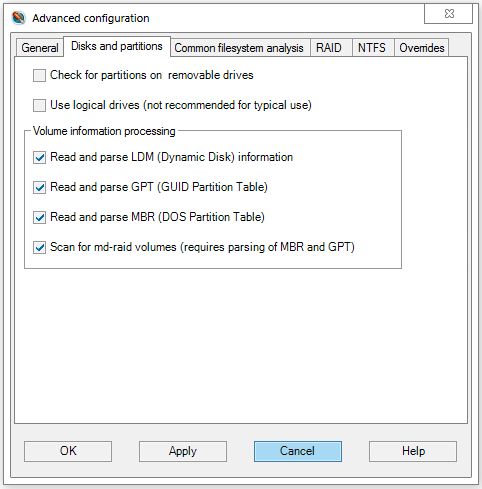Tick the Use logical drives checkbox
The height and width of the screenshot is (489, 482).
[39, 105]
